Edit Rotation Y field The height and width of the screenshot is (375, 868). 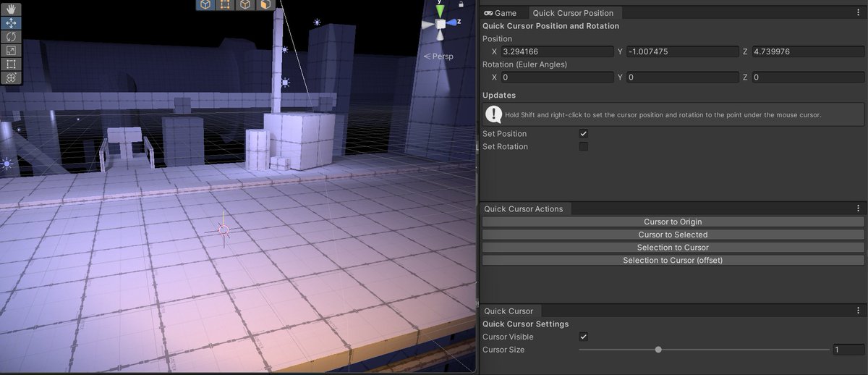[x=682, y=77]
